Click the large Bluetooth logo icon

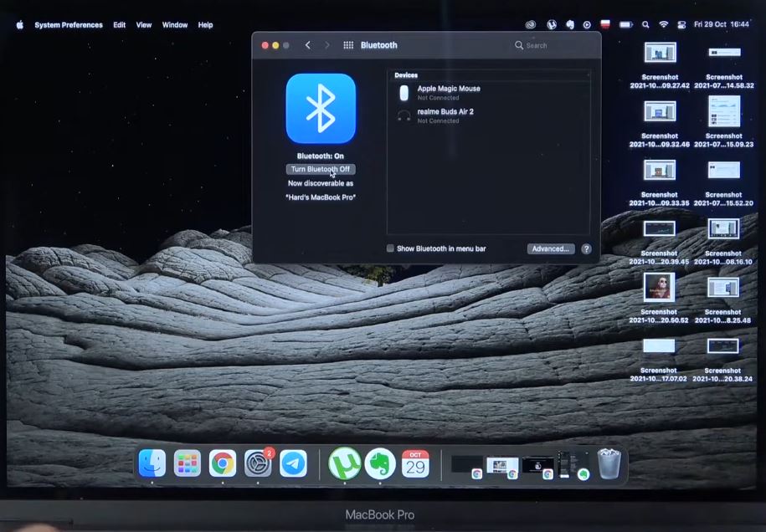click(x=321, y=109)
